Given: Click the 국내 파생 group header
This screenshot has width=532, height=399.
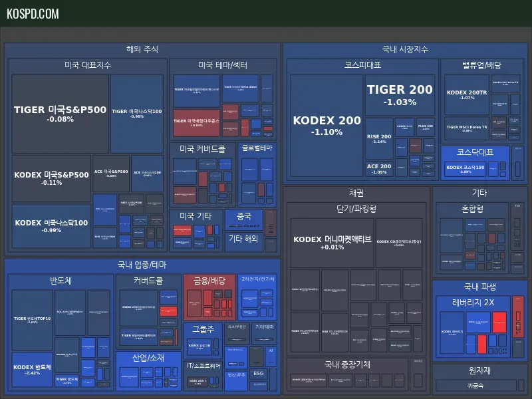Looking at the screenshot, I should pyautogui.click(x=479, y=287).
